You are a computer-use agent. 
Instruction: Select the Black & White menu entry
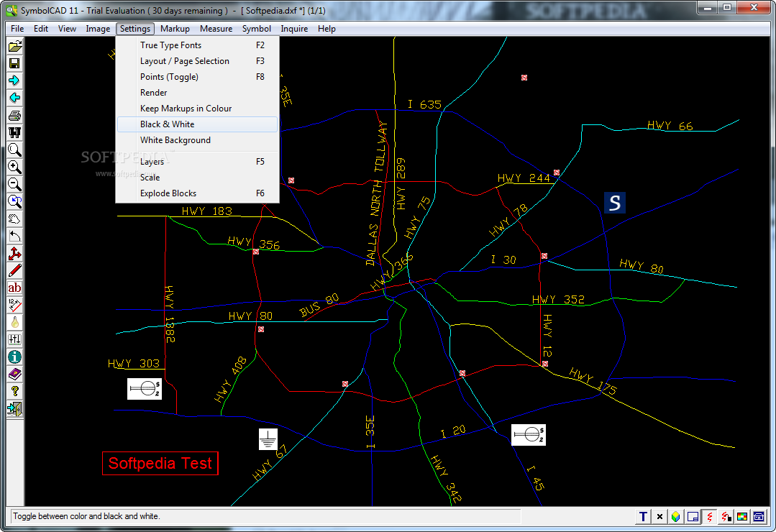point(198,124)
